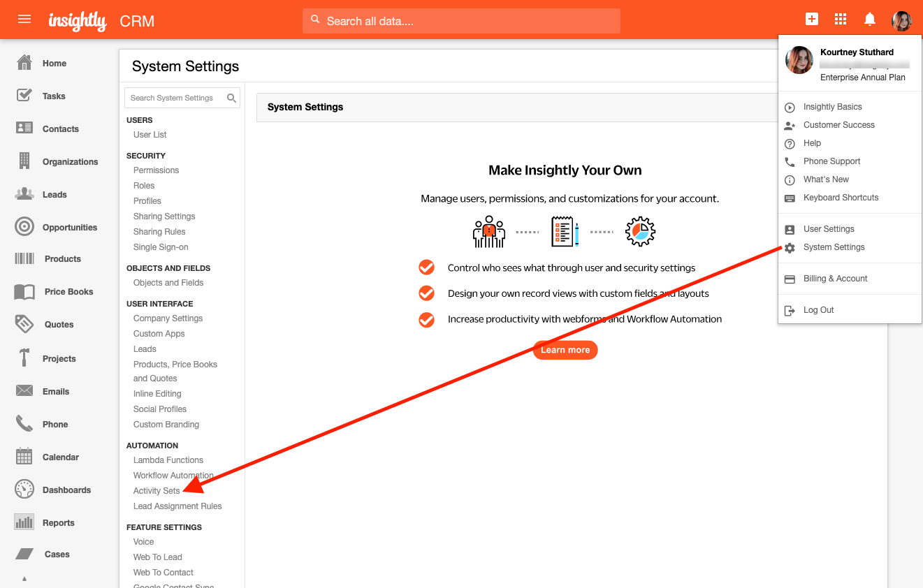Open What's New menu entry
The image size is (923, 588).
click(x=826, y=179)
